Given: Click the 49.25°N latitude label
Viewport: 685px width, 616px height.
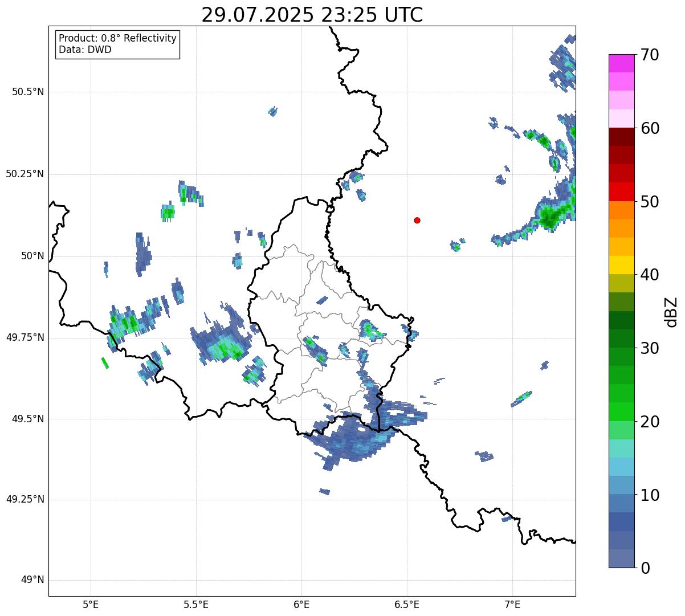Looking at the screenshot, I should 25,500.
